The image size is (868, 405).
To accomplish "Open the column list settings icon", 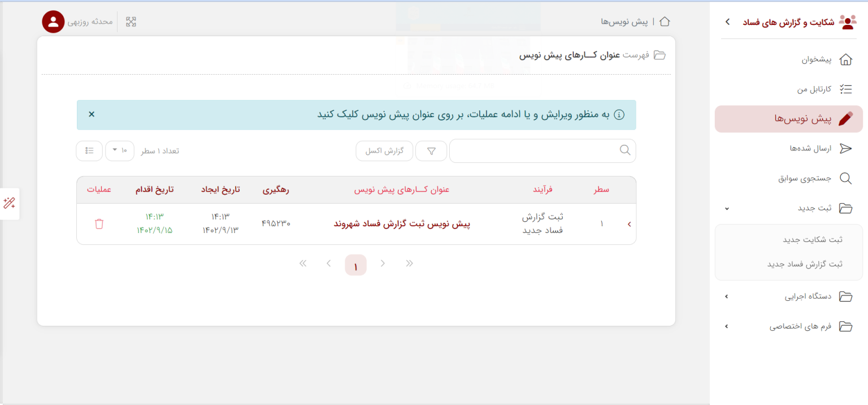I will pyautogui.click(x=89, y=150).
